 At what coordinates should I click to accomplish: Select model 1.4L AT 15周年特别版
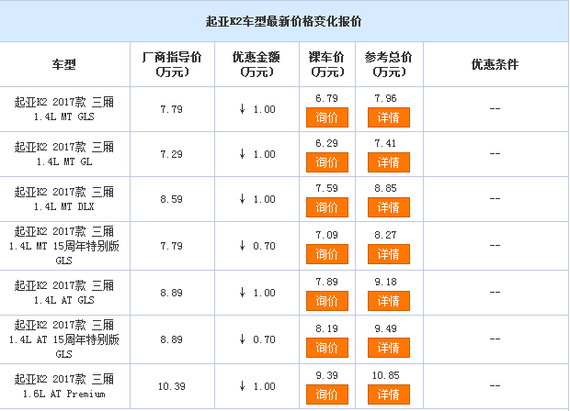click(x=64, y=340)
